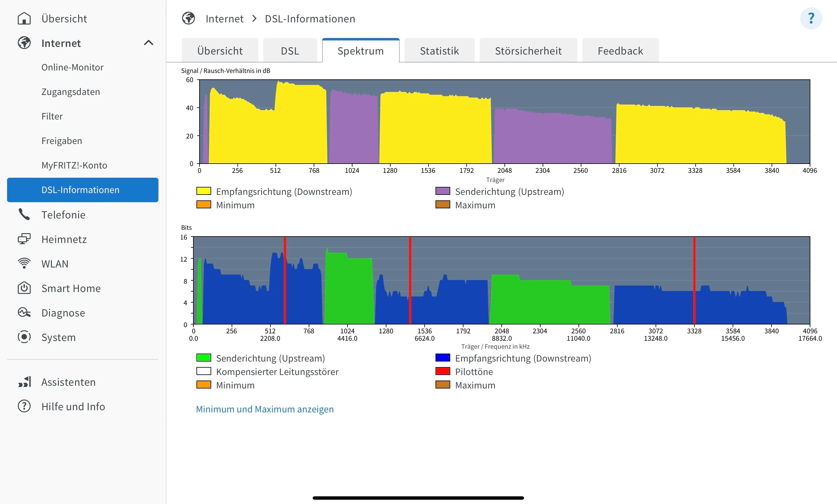This screenshot has height=504, width=837.
Task: Click the WLAN wifi signal icon
Action: coord(24,263)
